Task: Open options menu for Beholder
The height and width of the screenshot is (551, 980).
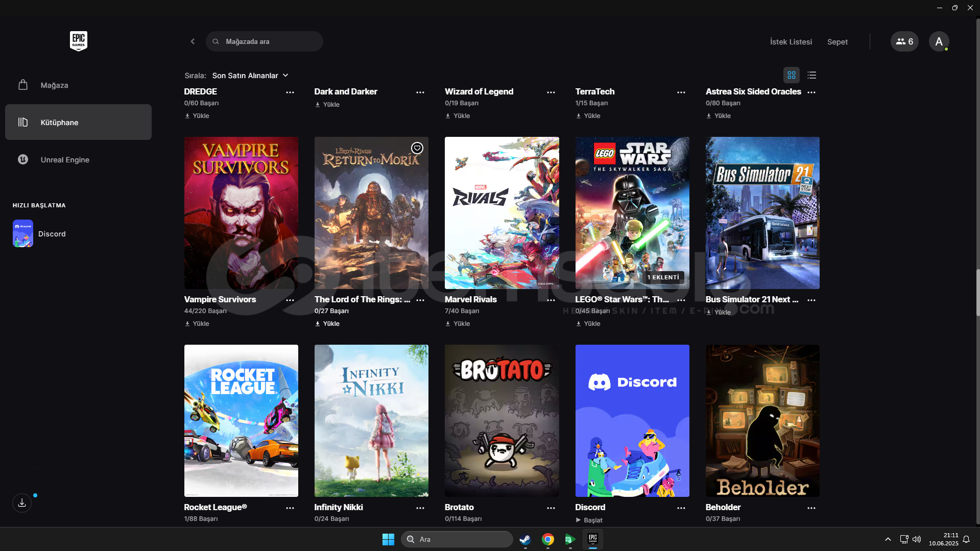Action: [811, 508]
